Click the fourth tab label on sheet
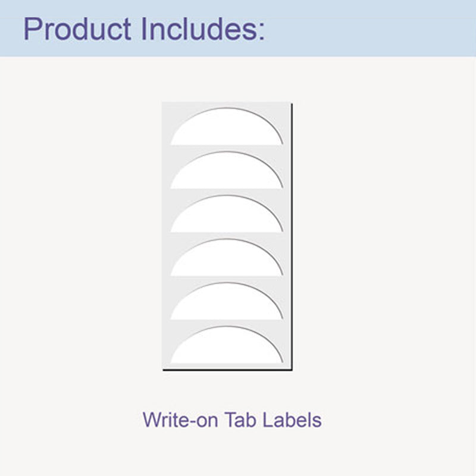Image resolution: width=476 pixels, height=476 pixels. [x=227, y=259]
